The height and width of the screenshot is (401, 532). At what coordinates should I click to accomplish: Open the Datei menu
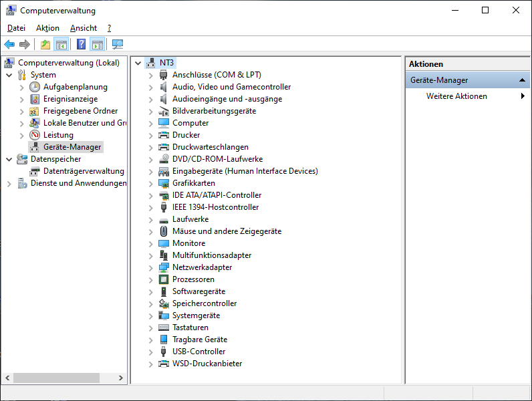[16, 28]
